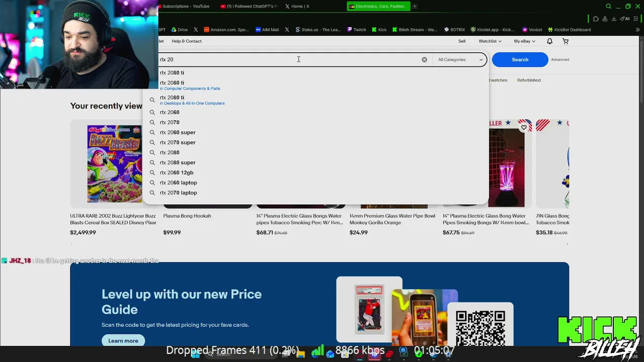Open Microsoft Store from taskbar
The width and height of the screenshot is (644, 362).
[x=345, y=354]
